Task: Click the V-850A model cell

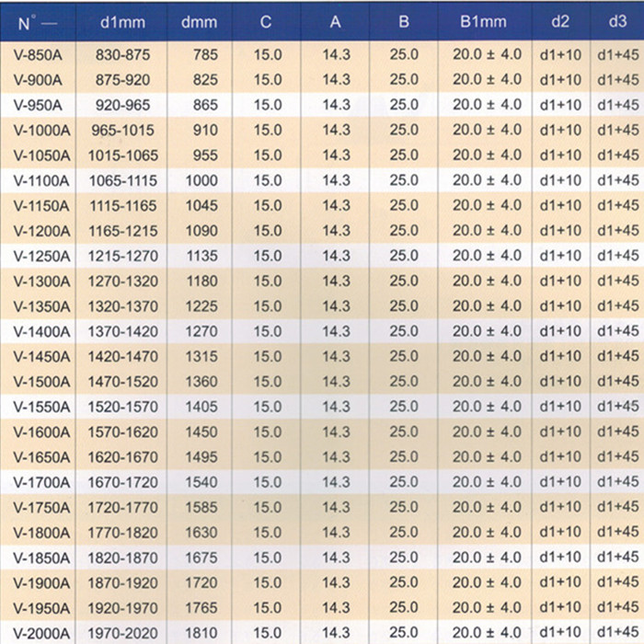Action: [39, 55]
